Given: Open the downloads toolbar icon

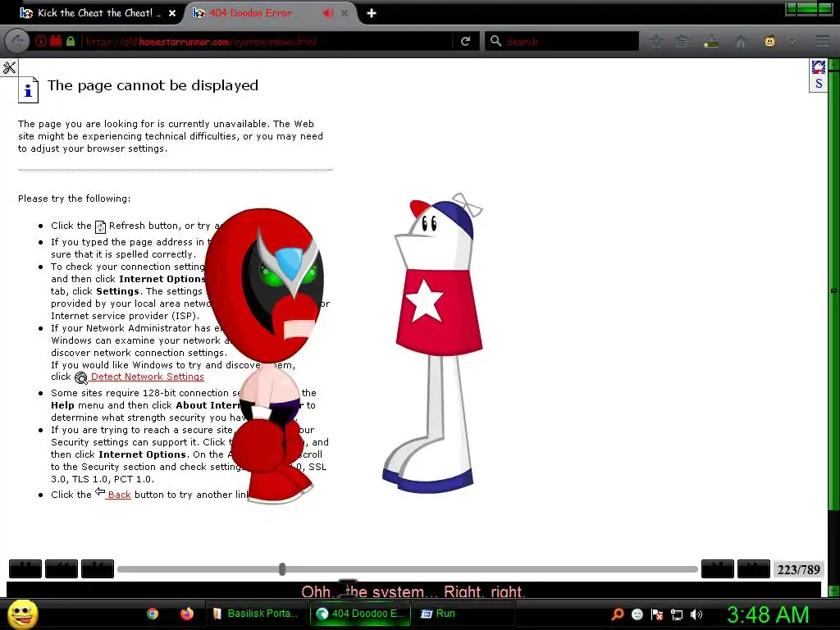Looking at the screenshot, I should [711, 41].
